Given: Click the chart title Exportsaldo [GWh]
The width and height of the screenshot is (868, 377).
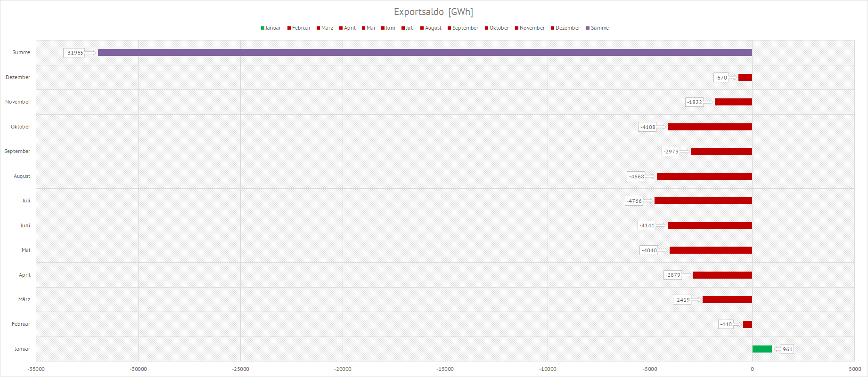Looking at the screenshot, I should (433, 12).
